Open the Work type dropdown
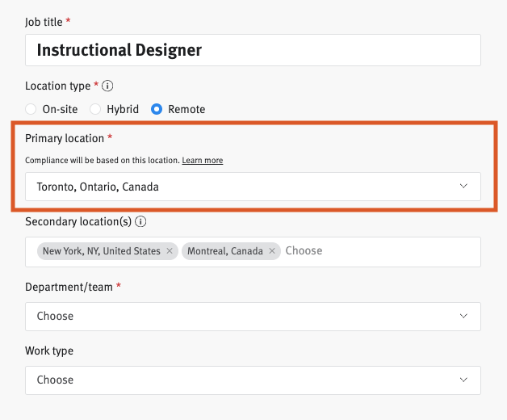 point(253,380)
